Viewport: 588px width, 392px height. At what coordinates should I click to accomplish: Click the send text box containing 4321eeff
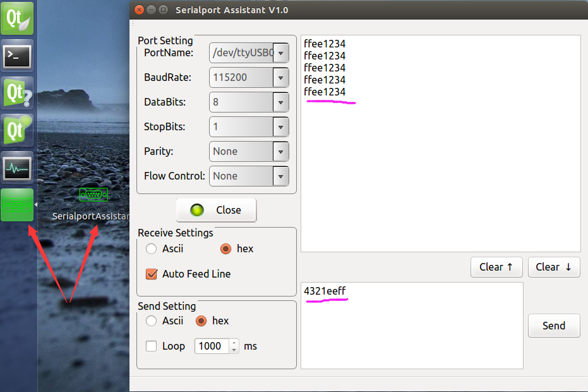[x=412, y=326]
